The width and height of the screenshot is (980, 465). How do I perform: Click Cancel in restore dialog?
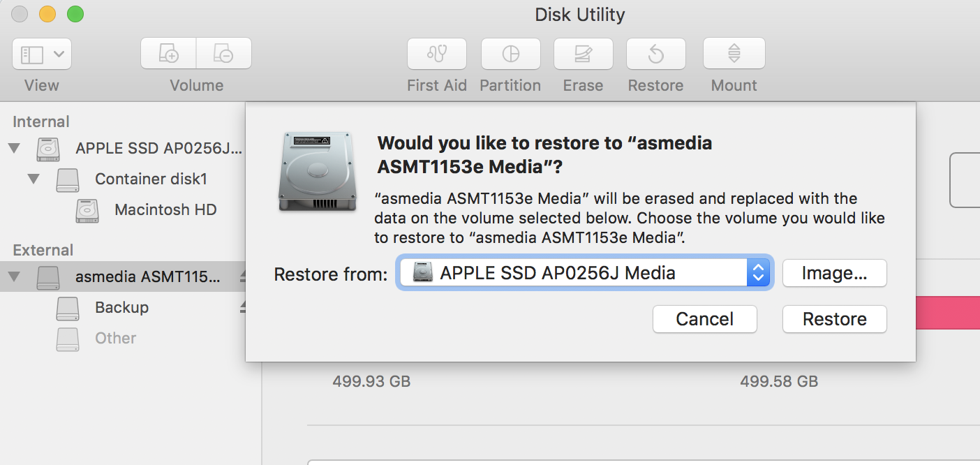(x=704, y=319)
